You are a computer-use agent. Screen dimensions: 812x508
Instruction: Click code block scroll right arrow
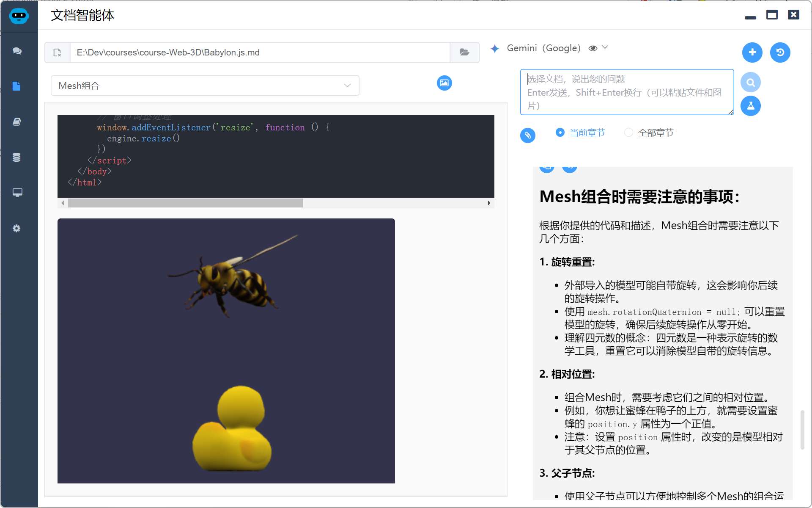click(489, 203)
